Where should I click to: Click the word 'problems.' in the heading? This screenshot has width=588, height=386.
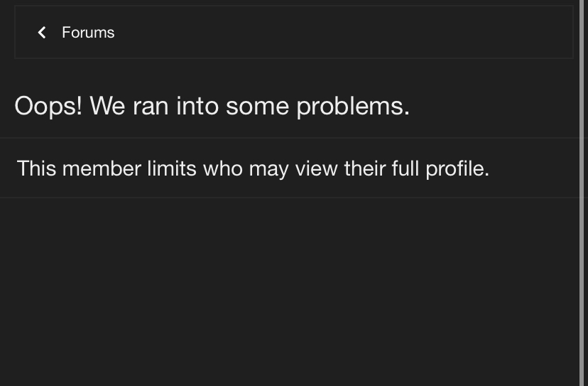pos(353,107)
